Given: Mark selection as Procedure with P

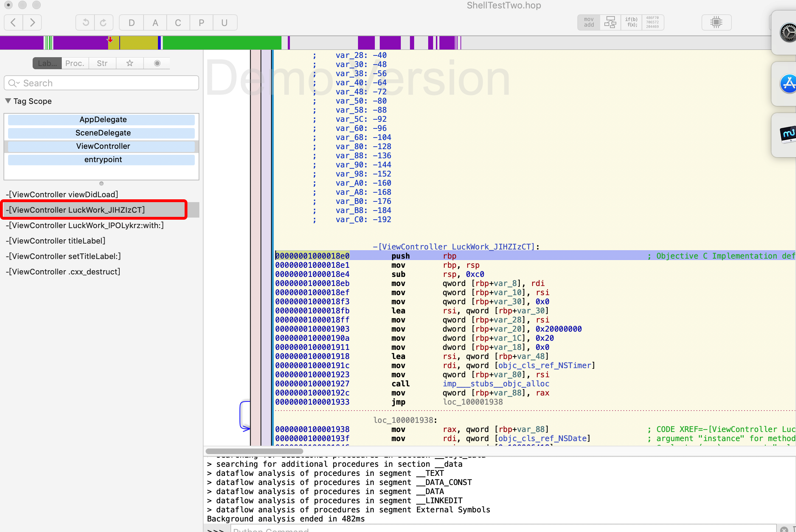Looking at the screenshot, I should [201, 23].
